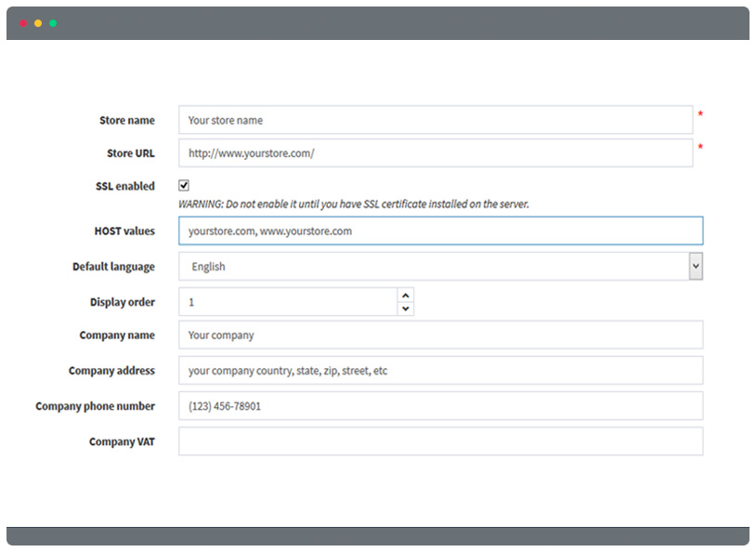Image resolution: width=756 pixels, height=552 pixels.
Task: Click the SSL certificate warning text
Action: pyautogui.click(x=354, y=204)
